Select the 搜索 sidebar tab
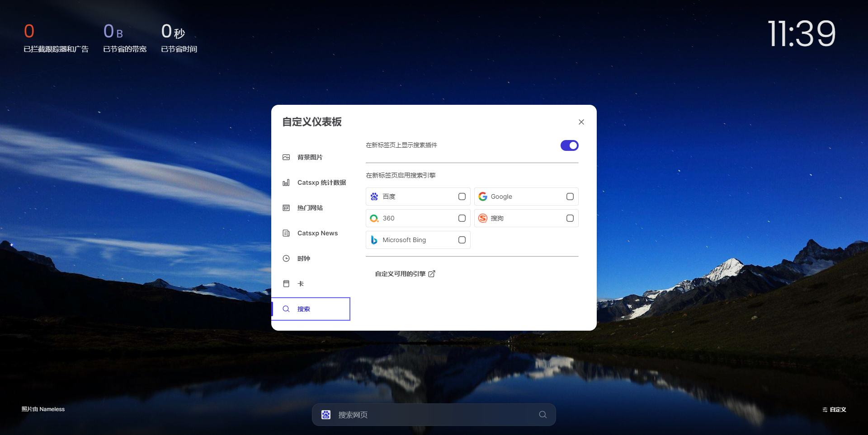The height and width of the screenshot is (435, 868). tap(303, 309)
